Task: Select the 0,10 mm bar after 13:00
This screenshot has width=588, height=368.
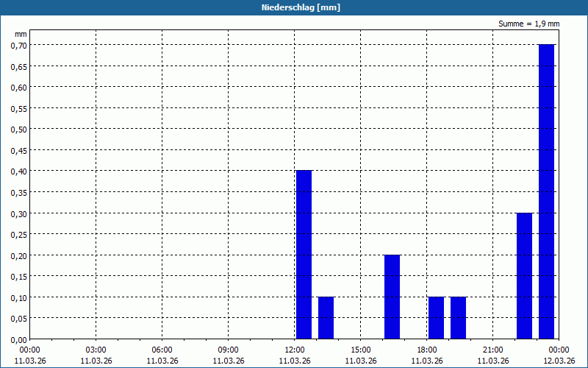Action: [x=326, y=318]
